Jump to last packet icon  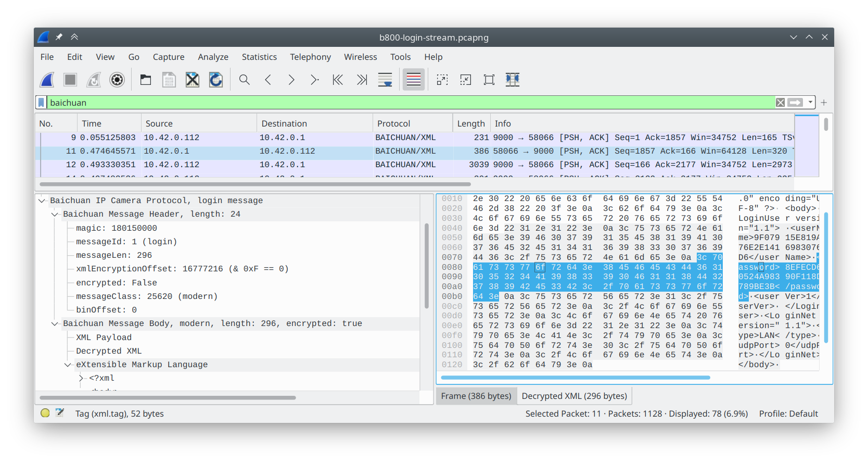pyautogui.click(x=362, y=80)
